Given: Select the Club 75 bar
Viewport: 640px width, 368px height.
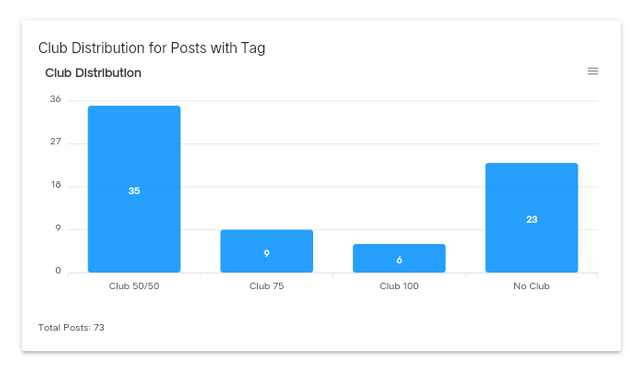Looking at the screenshot, I should (x=267, y=251).
